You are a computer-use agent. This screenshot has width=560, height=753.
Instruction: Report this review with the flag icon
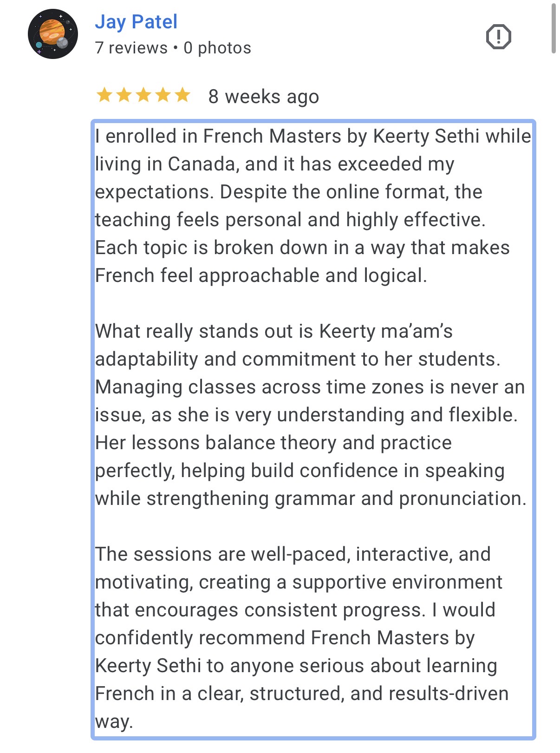(x=498, y=37)
